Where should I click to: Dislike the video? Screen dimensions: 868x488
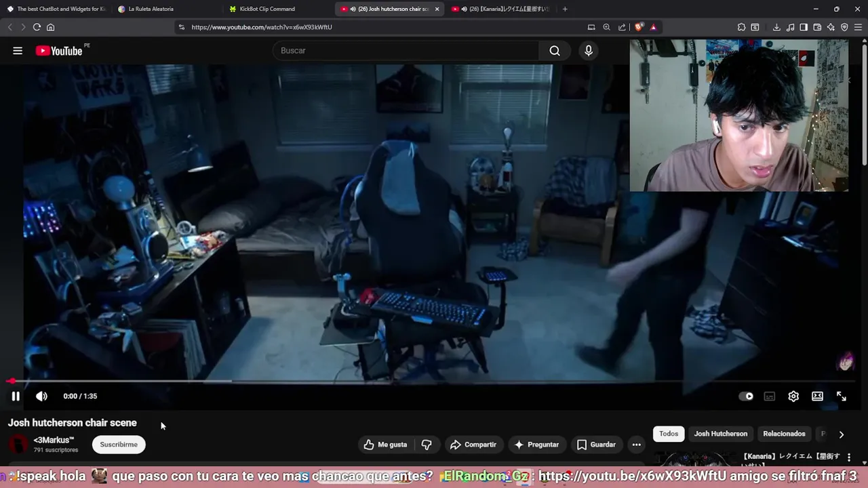pyautogui.click(x=427, y=445)
